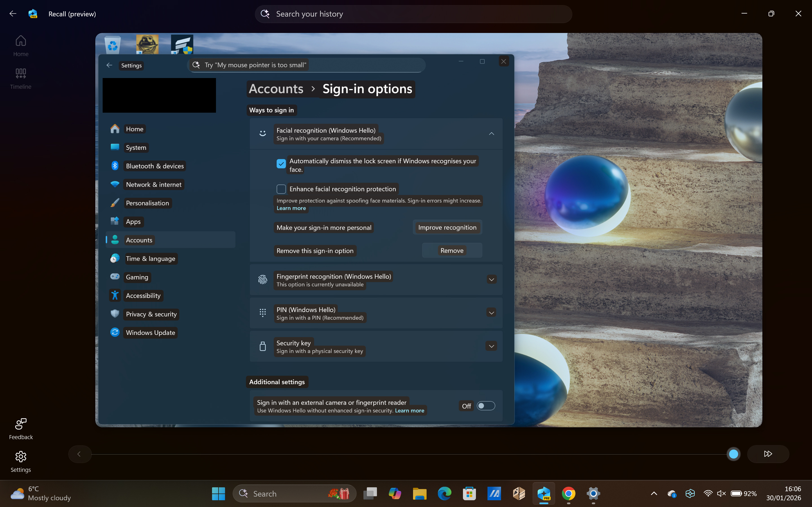Untick automatically dismiss lock screen checkbox

point(281,164)
